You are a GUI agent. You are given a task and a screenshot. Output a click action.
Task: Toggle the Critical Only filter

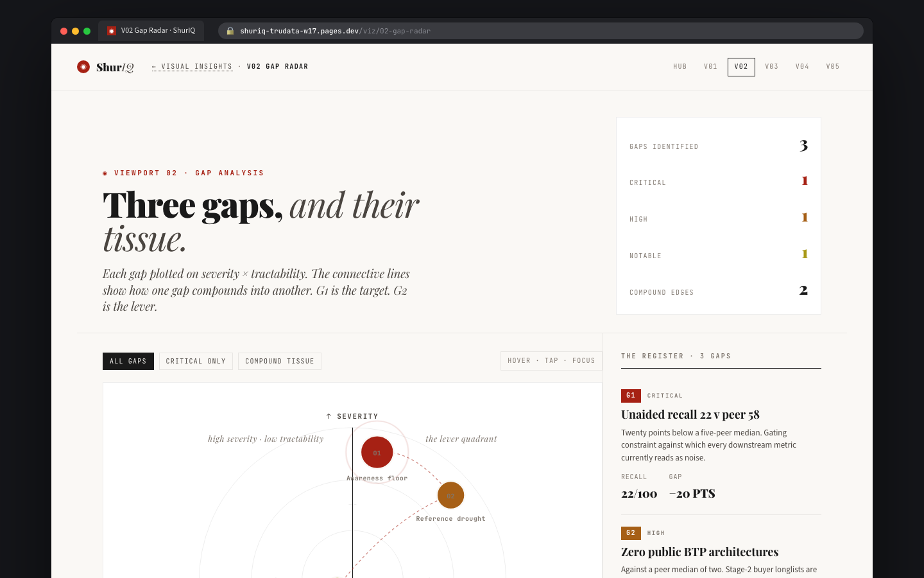coord(196,362)
